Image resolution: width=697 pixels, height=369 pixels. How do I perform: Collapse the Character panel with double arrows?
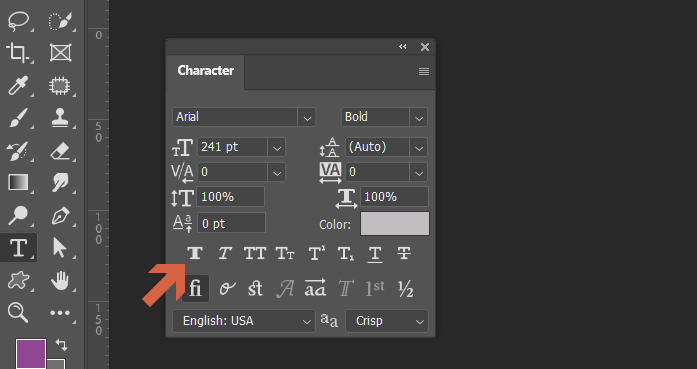403,46
